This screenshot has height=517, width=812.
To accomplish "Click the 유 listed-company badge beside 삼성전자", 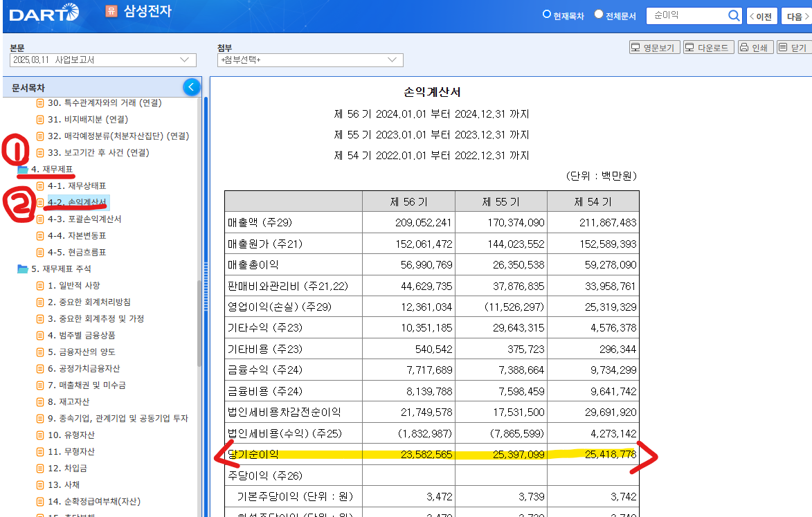I will pyautogui.click(x=111, y=12).
